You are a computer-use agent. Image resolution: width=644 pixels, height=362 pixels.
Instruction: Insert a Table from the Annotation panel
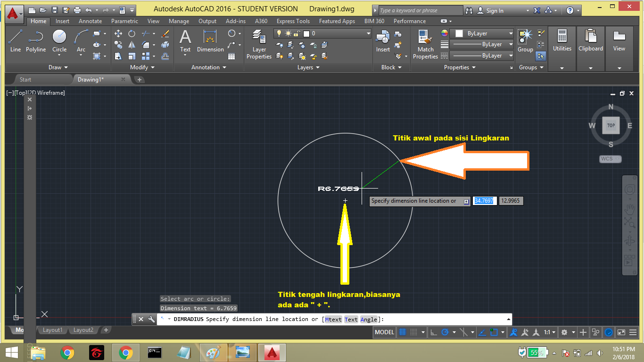tap(231, 57)
